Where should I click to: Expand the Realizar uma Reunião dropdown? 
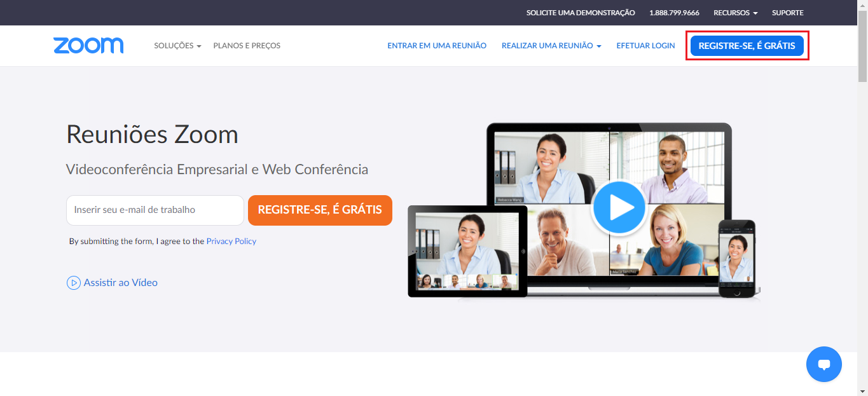tap(551, 46)
